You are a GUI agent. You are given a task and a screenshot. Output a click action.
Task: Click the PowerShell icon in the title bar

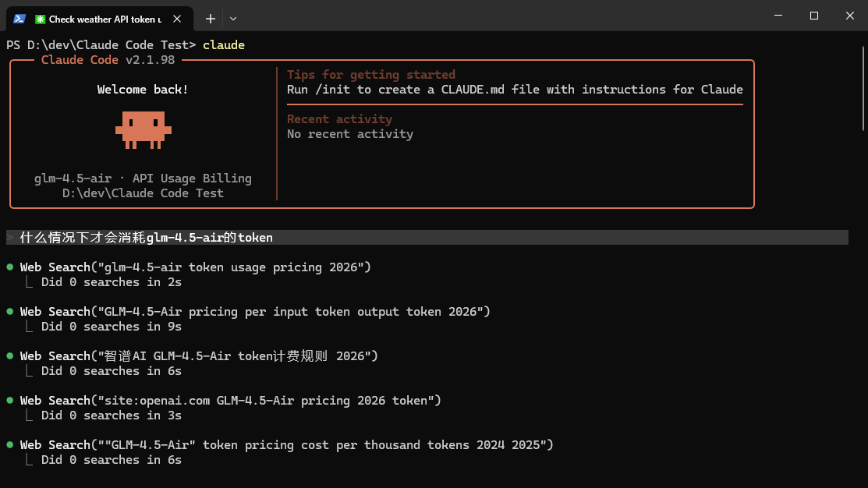coord(19,19)
